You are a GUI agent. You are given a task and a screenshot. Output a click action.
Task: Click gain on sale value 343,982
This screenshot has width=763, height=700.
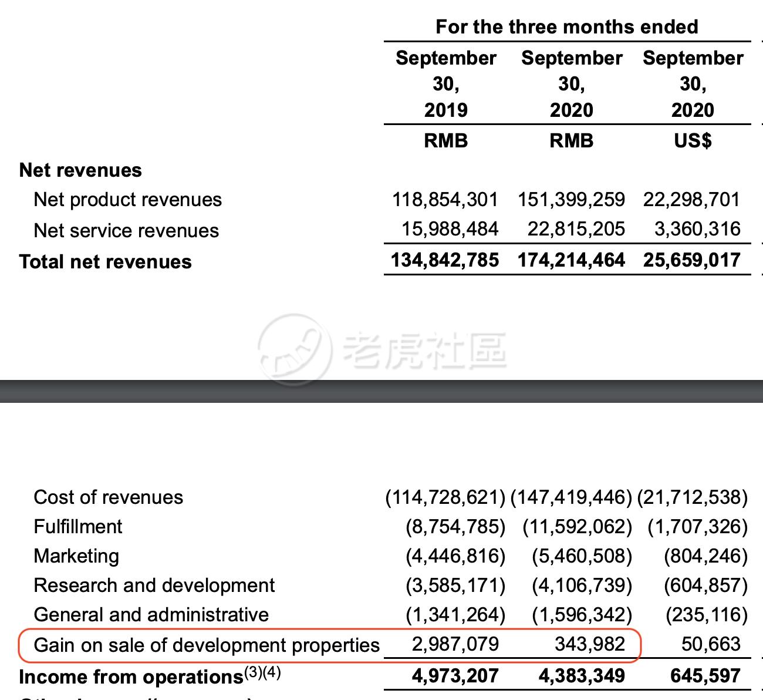pos(590,644)
